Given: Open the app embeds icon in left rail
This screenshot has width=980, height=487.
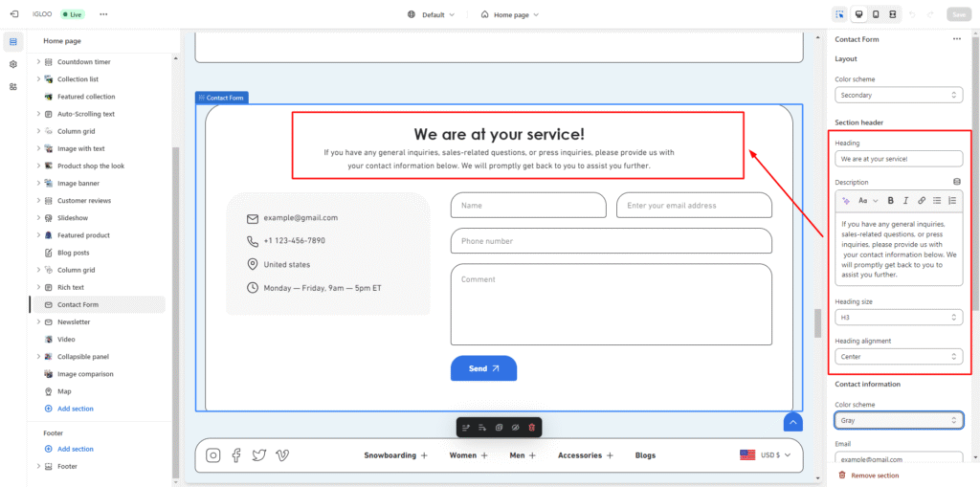Looking at the screenshot, I should (x=13, y=86).
